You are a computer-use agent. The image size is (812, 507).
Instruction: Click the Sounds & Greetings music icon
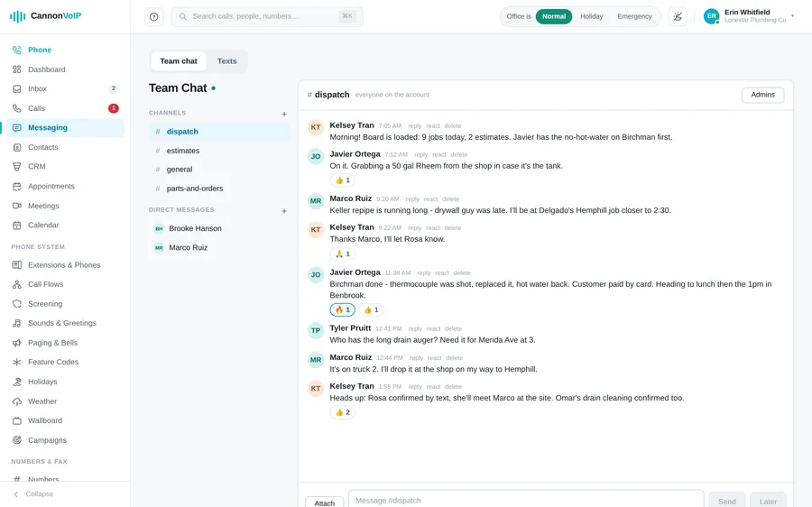click(x=17, y=323)
